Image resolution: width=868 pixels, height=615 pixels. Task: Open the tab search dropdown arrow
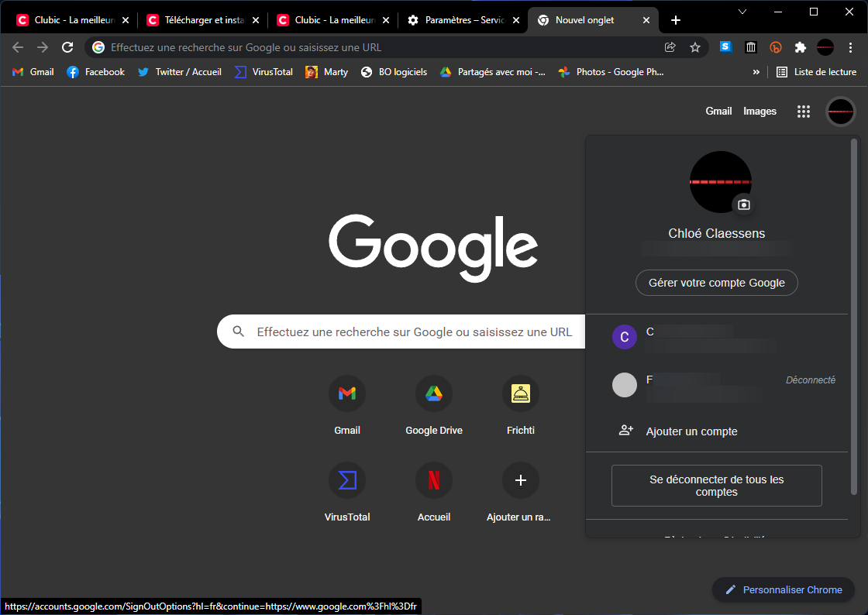click(x=743, y=12)
